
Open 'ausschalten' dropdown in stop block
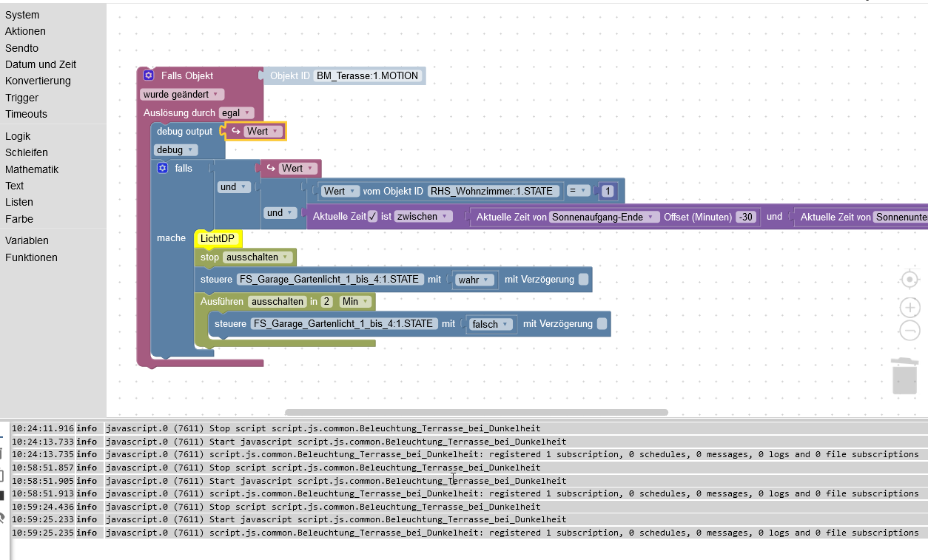(x=258, y=257)
